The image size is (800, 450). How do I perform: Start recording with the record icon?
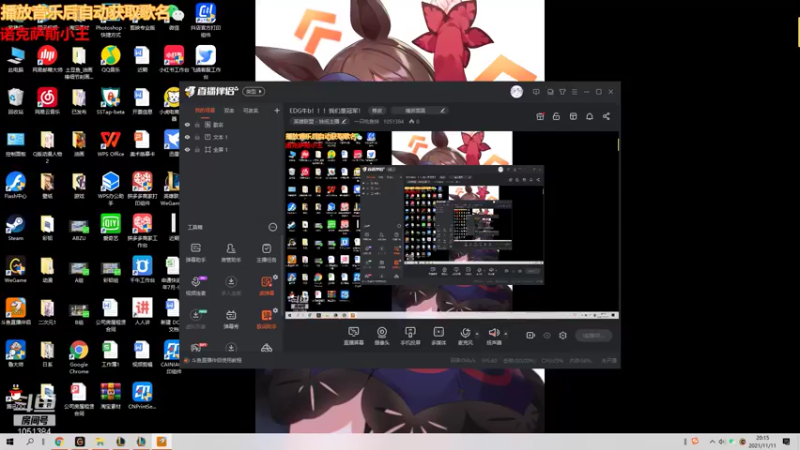[531, 335]
